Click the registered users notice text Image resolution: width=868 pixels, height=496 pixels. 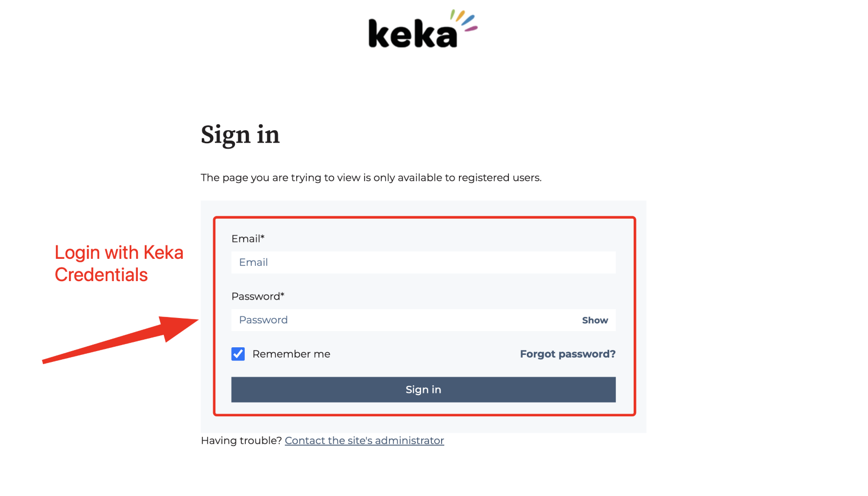[x=371, y=178]
